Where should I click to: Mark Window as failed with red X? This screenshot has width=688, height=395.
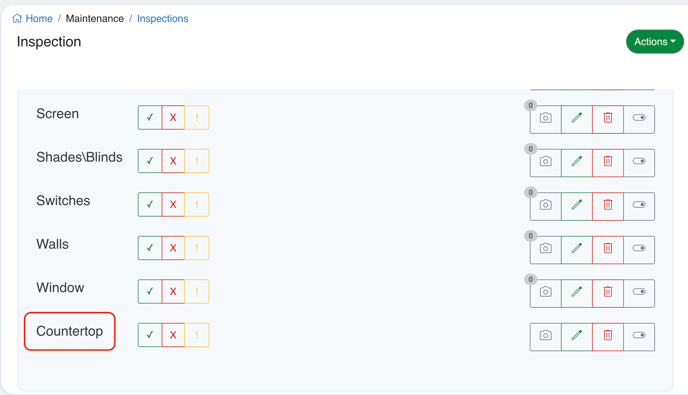coord(173,291)
